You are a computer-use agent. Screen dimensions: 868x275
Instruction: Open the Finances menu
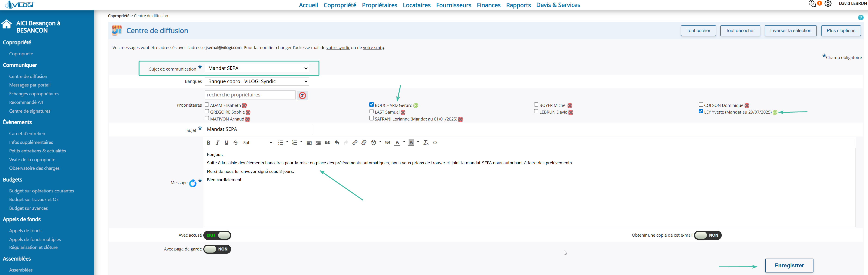(489, 5)
